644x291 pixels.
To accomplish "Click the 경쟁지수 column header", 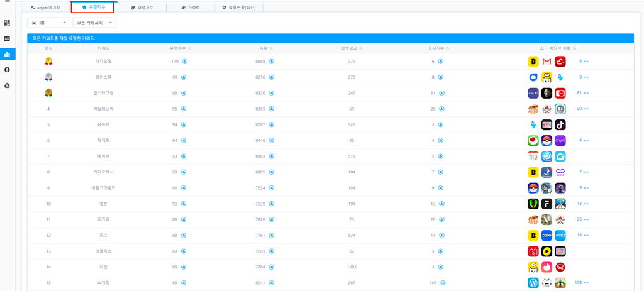I will (436, 48).
